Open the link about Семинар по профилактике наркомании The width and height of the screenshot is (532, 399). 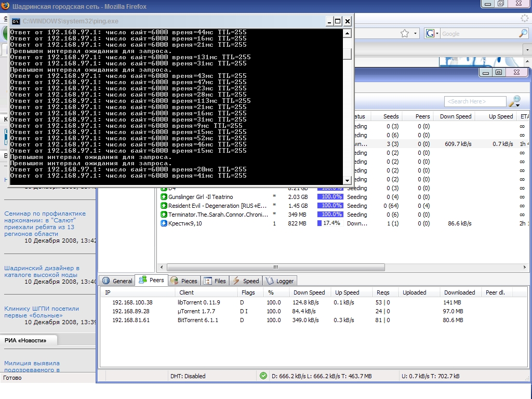(x=45, y=223)
